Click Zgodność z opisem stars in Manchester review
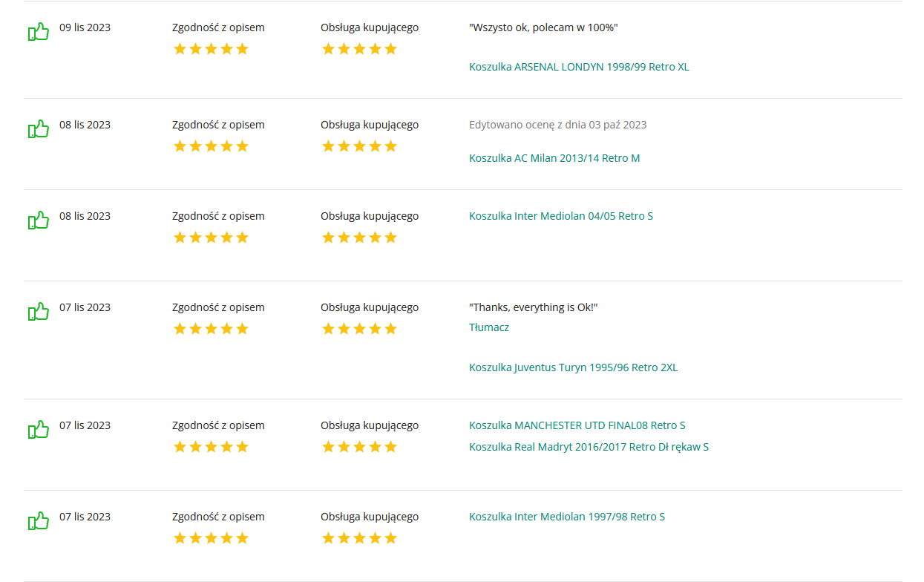This screenshot has height=582, width=924. (x=211, y=447)
